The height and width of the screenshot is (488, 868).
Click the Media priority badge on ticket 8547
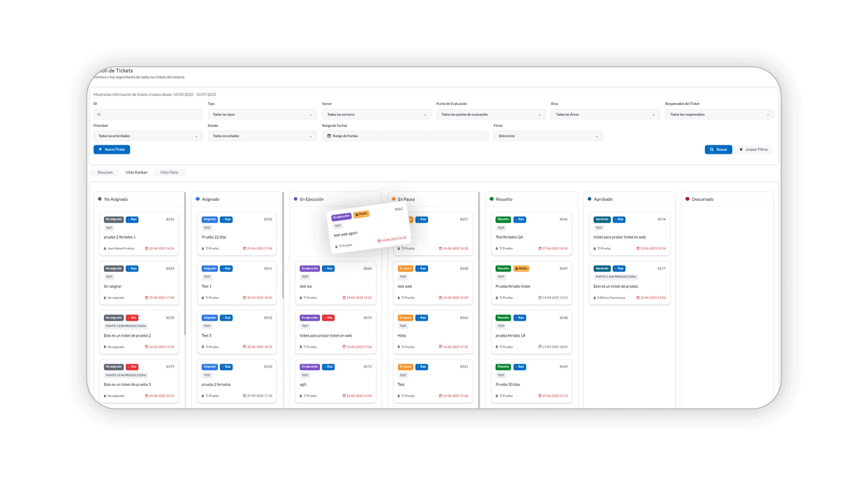coord(521,268)
